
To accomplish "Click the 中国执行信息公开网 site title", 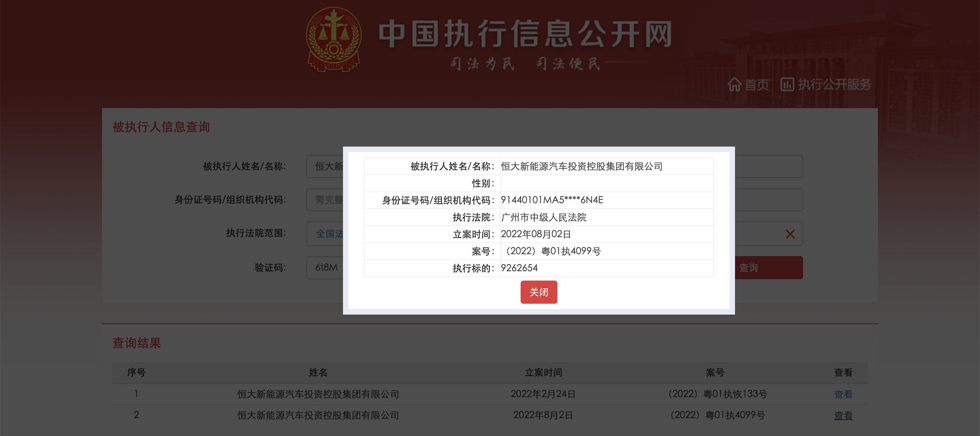I will click(525, 34).
